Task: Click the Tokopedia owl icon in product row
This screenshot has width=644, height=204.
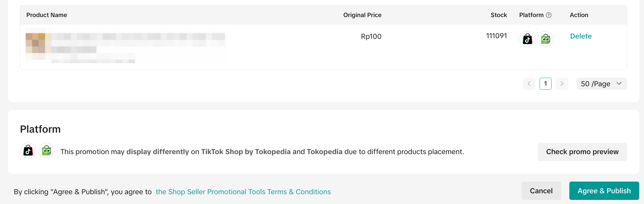Action: pos(546,39)
